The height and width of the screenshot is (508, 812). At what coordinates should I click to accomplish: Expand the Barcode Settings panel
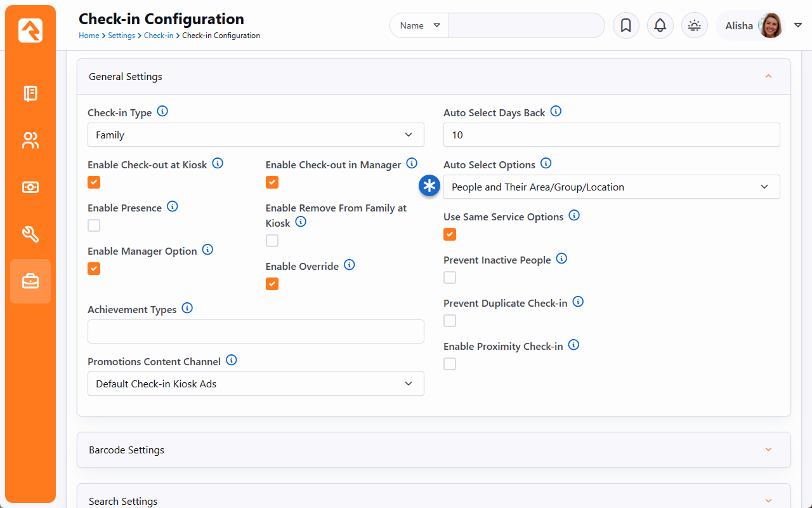(433, 450)
